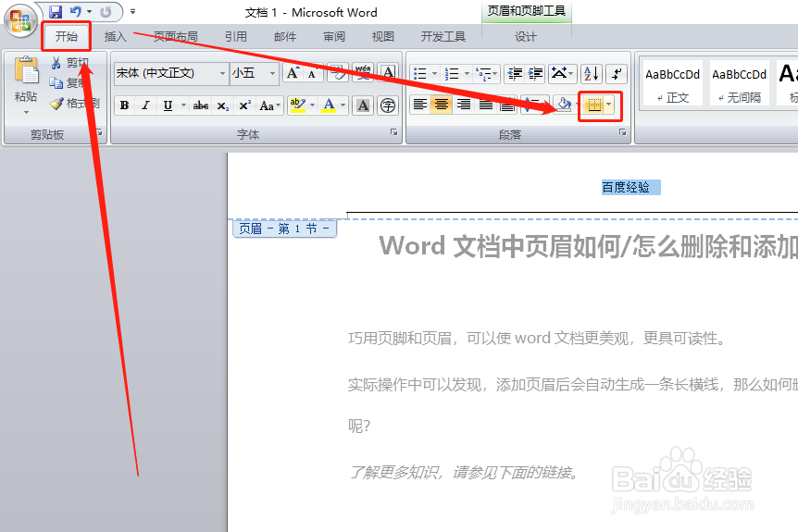798x532 pixels.
Task: Insert enclosed character 字 icon
Action: pyautogui.click(x=388, y=105)
